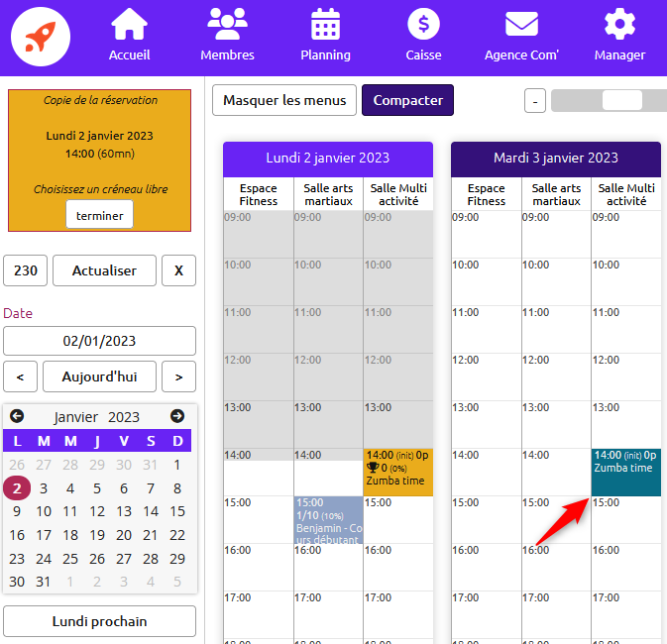Click the date field 02/01/2023

[99, 341]
